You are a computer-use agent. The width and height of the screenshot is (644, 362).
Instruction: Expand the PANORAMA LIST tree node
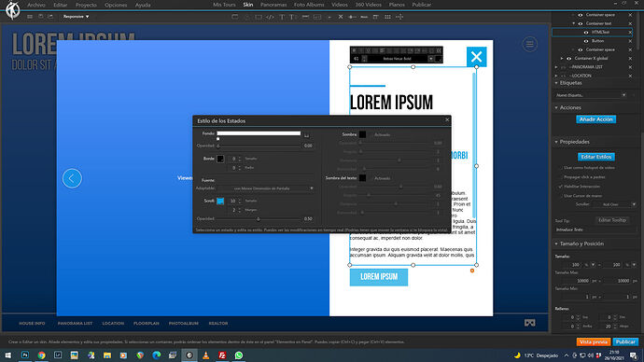[556, 67]
